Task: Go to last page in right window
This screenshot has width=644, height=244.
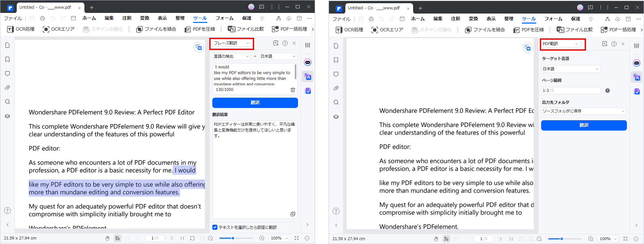Action: (x=510, y=239)
